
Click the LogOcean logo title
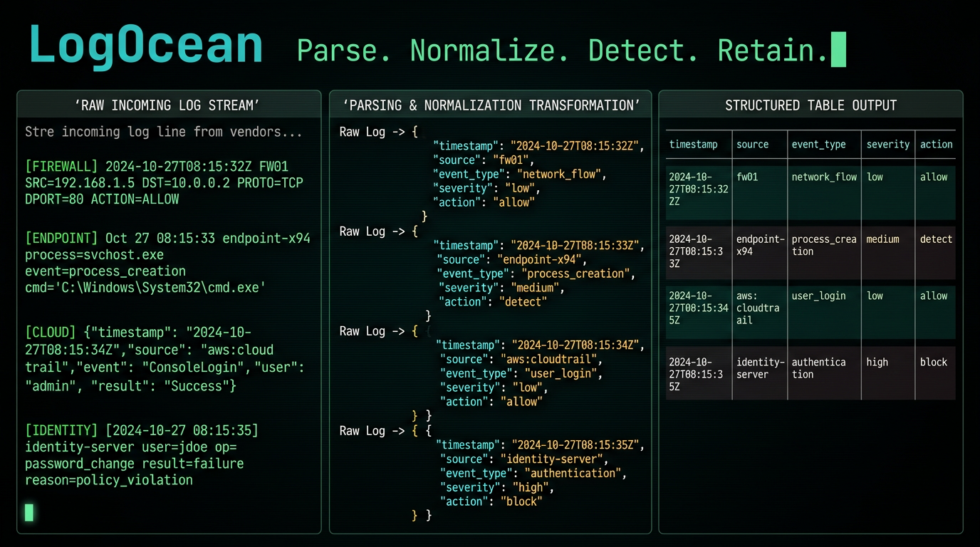(146, 46)
